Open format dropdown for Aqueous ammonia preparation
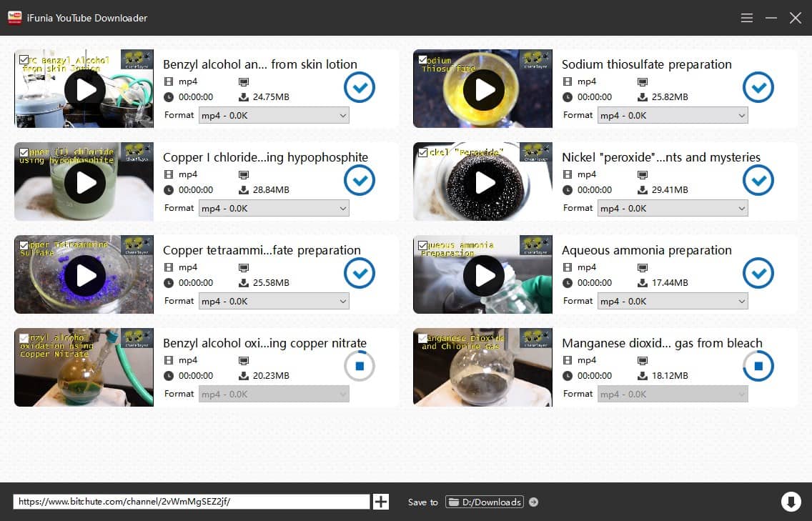The width and height of the screenshot is (812, 521). point(673,302)
